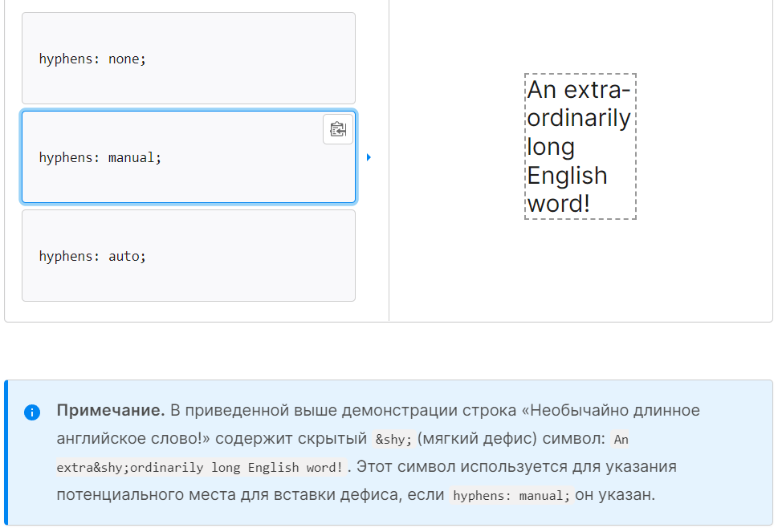Click the "An extra-" line in the preview
Image resolution: width=778 pixels, height=532 pixels.
580,89
